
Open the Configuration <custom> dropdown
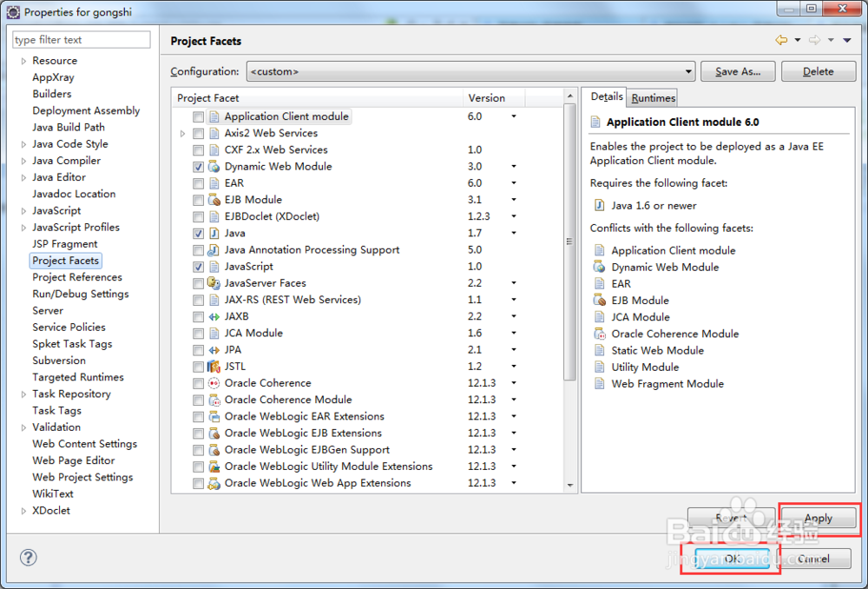click(470, 71)
